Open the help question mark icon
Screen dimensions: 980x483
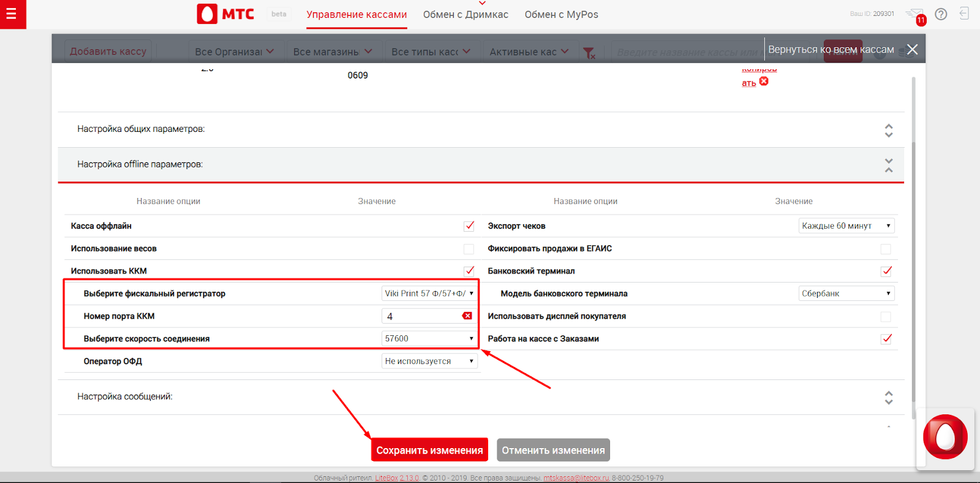(941, 14)
